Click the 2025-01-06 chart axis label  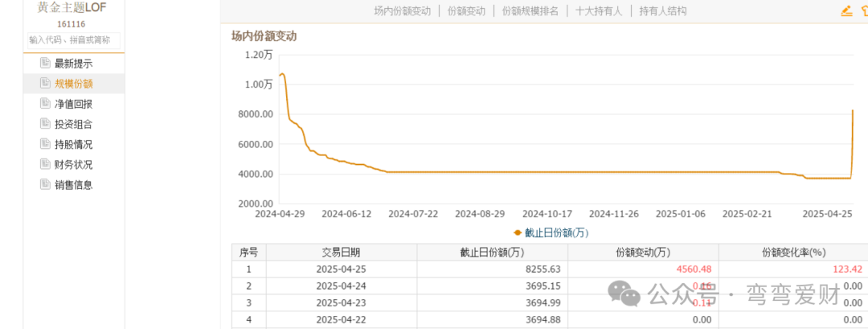[681, 214]
